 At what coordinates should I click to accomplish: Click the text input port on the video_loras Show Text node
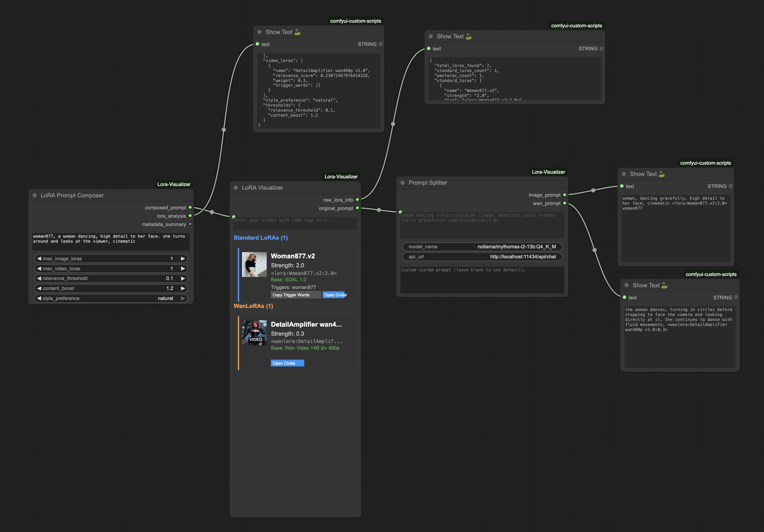pyautogui.click(x=257, y=44)
